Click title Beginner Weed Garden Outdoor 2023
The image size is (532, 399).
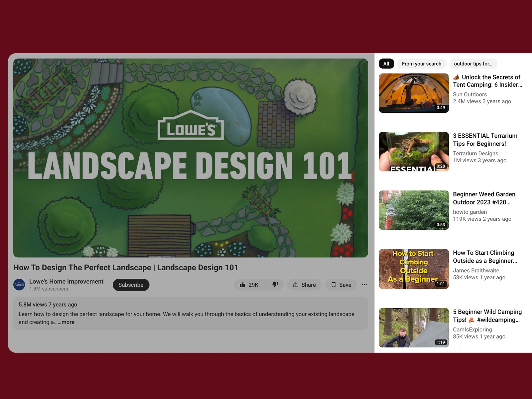coord(484,198)
